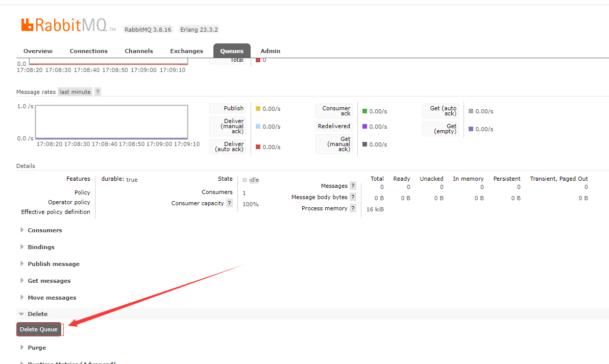Viewport: 609px width, 364px height.
Task: Open help for Message rates
Action: [98, 92]
